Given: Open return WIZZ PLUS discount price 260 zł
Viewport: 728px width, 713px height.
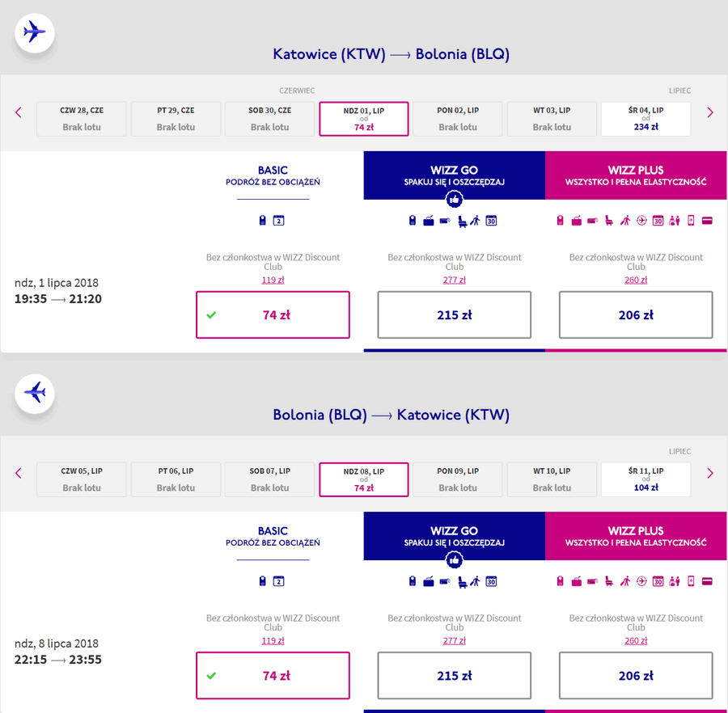Looking at the screenshot, I should point(636,640).
